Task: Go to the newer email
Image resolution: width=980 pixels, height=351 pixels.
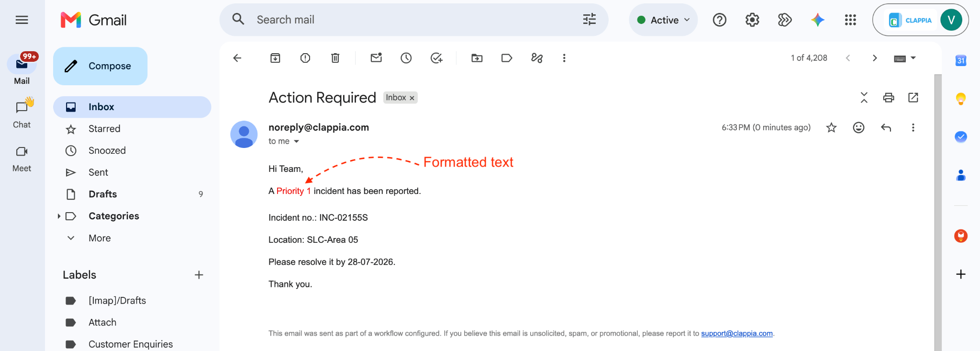Action: (x=848, y=58)
